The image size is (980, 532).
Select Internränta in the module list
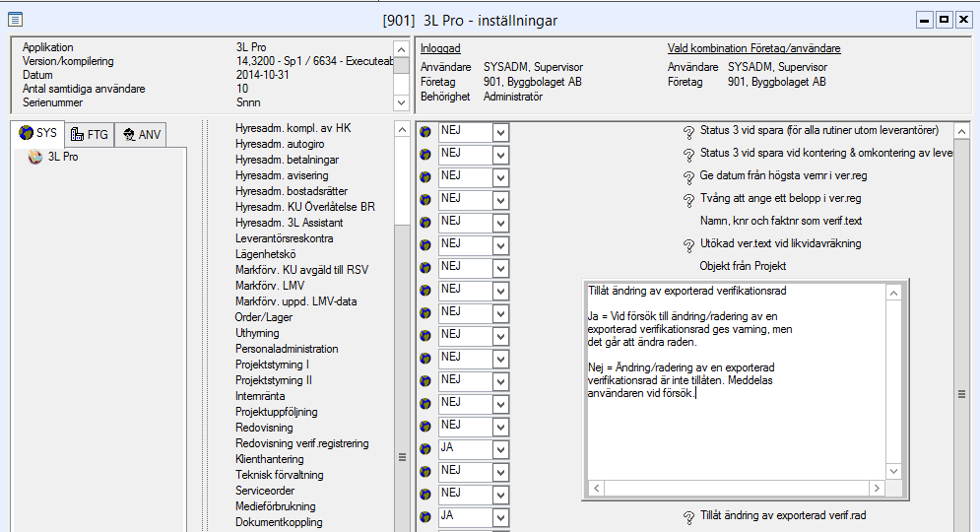tap(260, 396)
